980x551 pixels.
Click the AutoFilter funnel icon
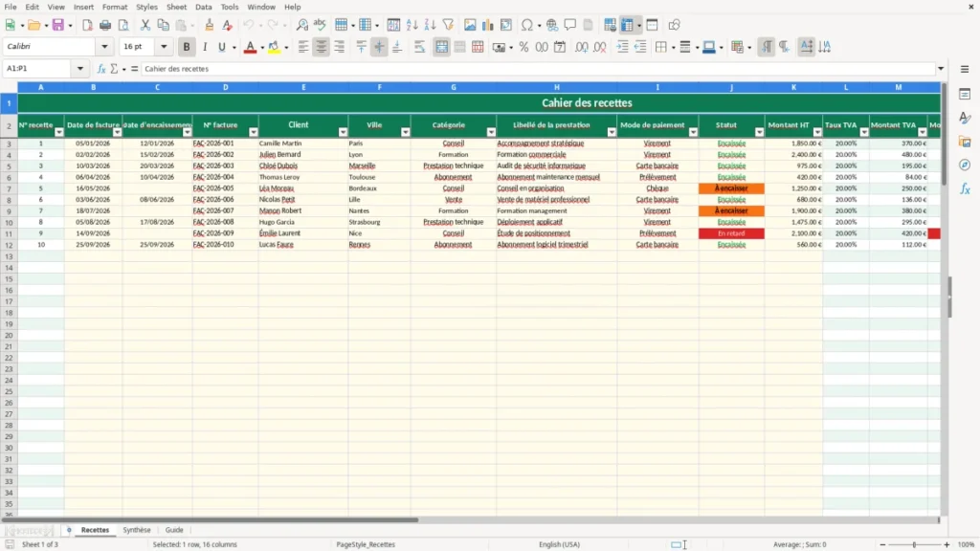click(x=448, y=25)
